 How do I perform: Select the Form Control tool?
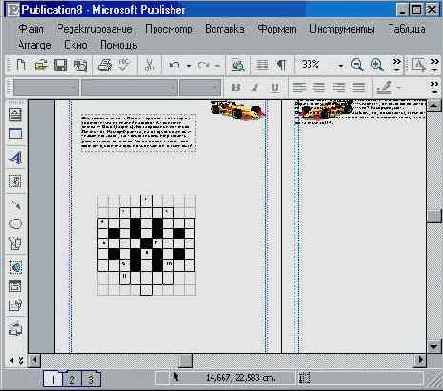click(15, 286)
